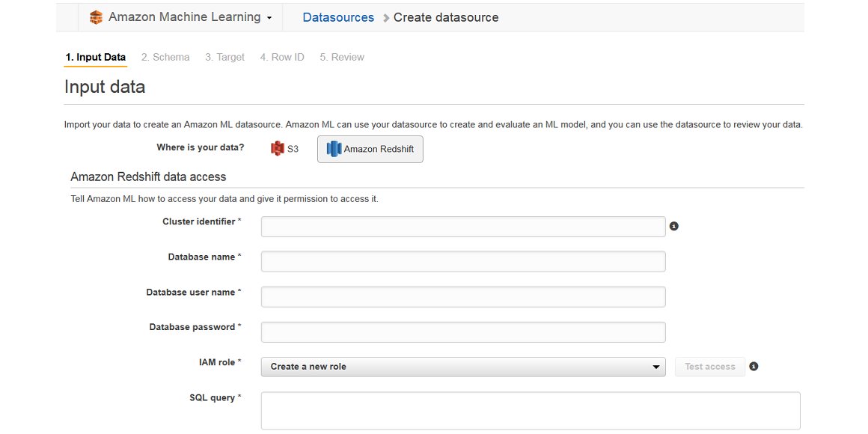Choose Amazon Redshift as the data location
The width and height of the screenshot is (868, 434).
(370, 149)
